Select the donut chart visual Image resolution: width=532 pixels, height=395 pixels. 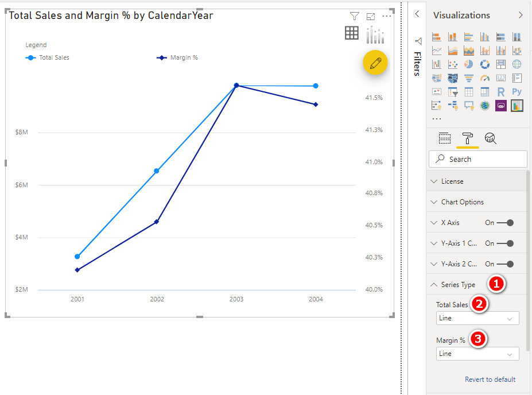point(485,64)
